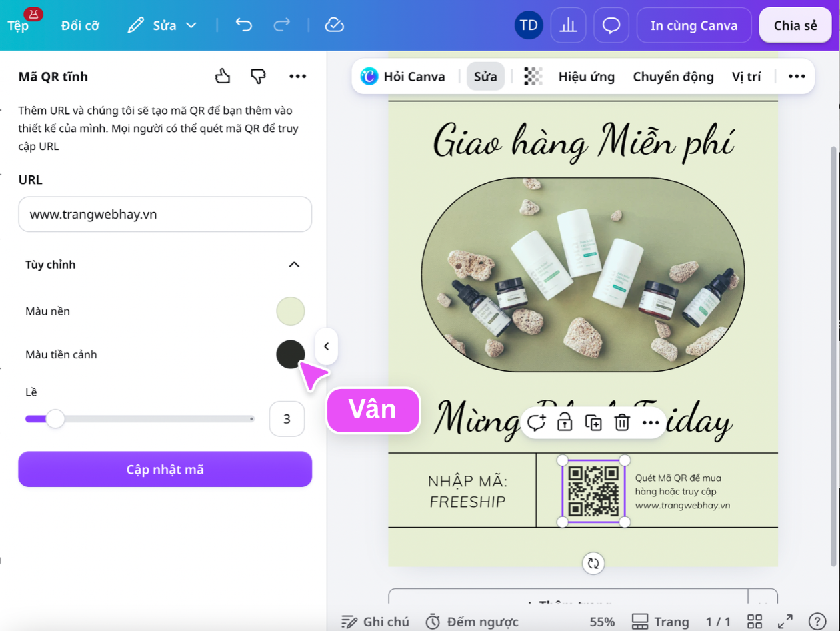This screenshot has height=631, width=840.
Task: Open the comments speech bubble icon
Action: [x=611, y=25]
